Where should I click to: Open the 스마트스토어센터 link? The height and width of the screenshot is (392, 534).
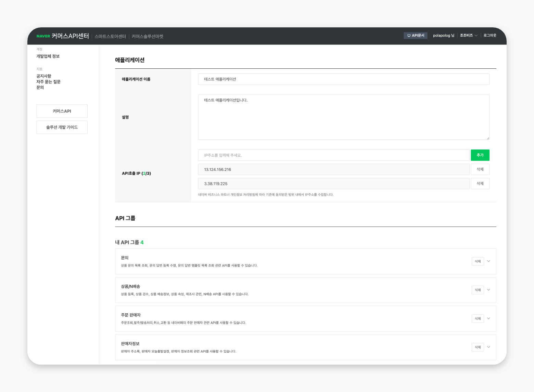(110, 36)
